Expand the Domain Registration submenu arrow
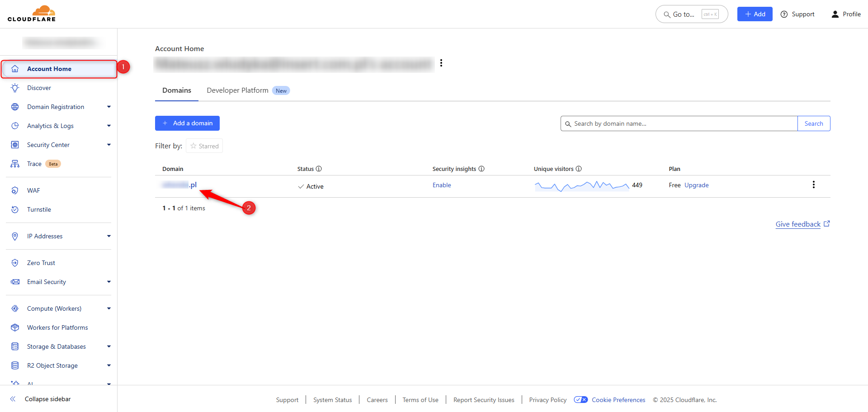The image size is (868, 412). tap(109, 107)
